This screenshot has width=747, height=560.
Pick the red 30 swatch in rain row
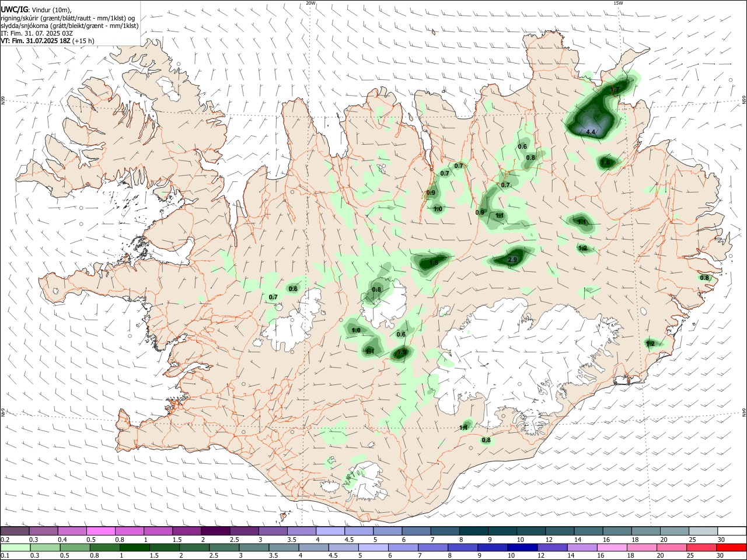(731, 547)
